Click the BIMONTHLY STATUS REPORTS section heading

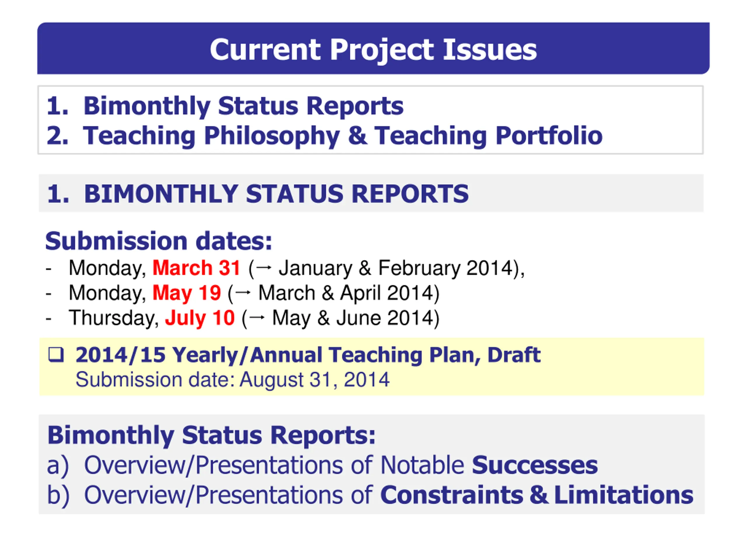tap(258, 194)
